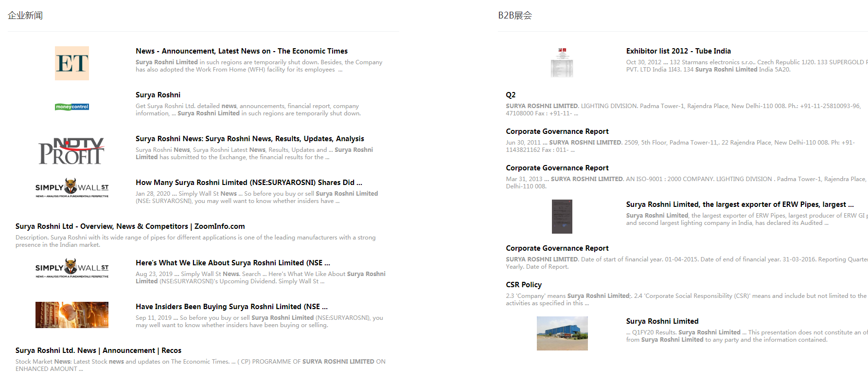Open the 'Q2' result link

511,95
